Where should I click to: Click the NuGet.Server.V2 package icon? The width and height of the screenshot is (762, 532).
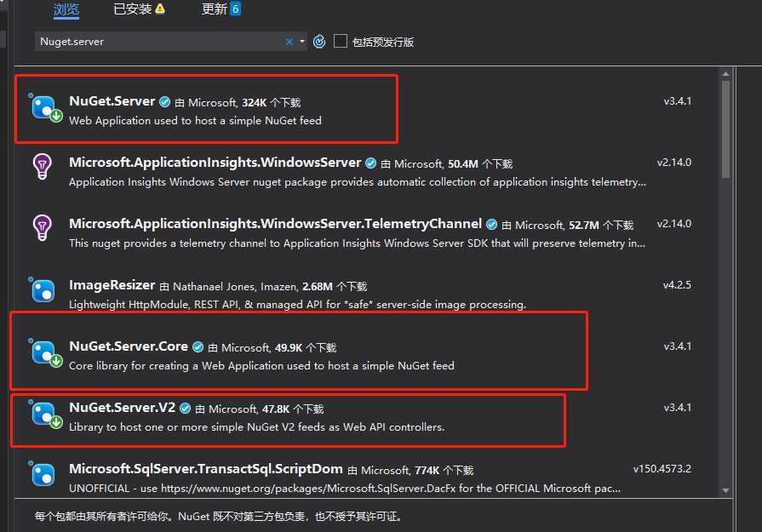click(x=45, y=414)
